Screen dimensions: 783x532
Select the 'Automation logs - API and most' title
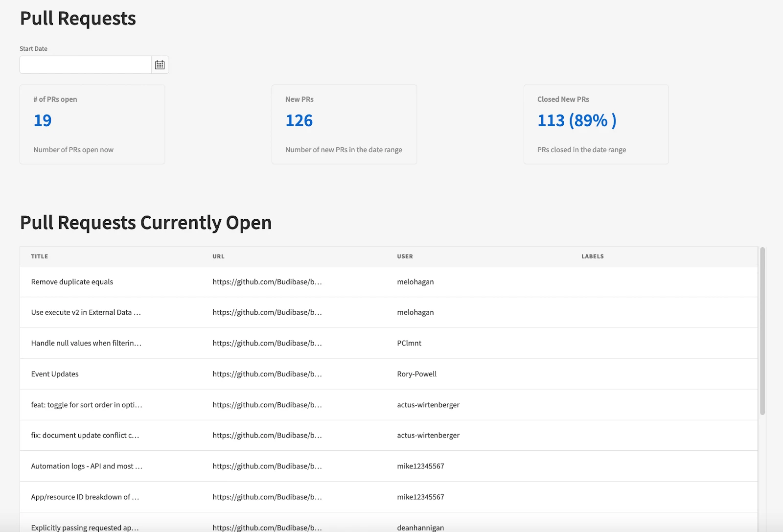coord(87,466)
